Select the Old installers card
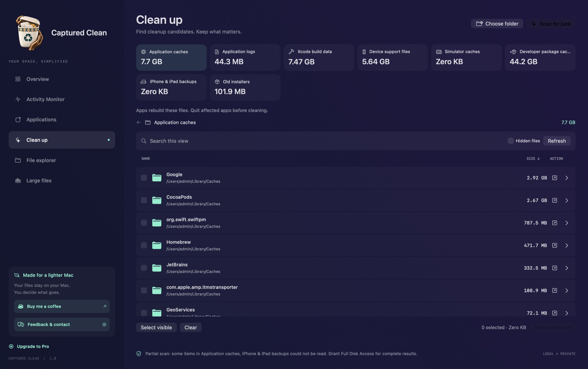The width and height of the screenshot is (588, 369). tap(245, 87)
